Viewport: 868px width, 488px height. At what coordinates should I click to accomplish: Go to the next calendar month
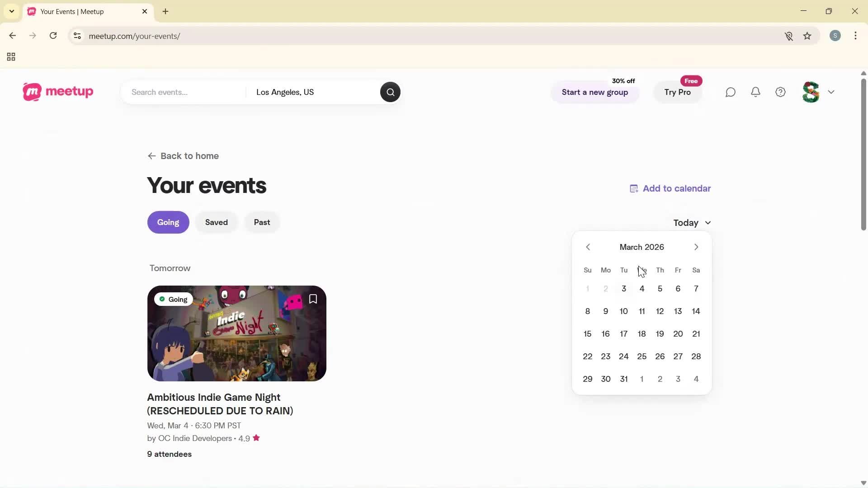click(x=696, y=247)
